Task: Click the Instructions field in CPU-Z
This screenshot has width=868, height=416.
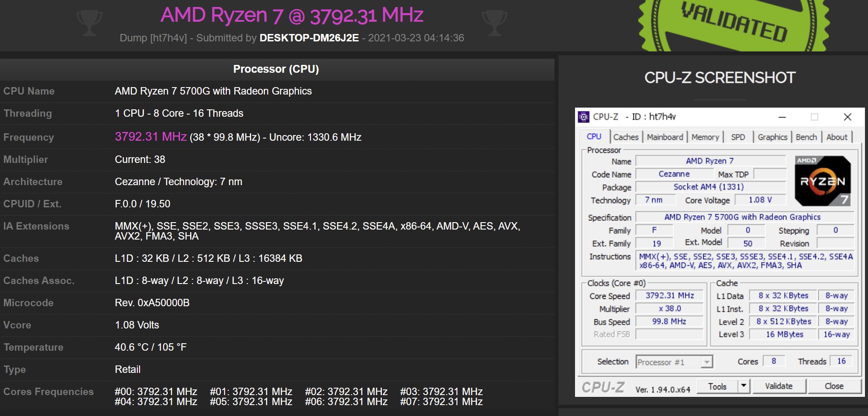Action: pyautogui.click(x=745, y=261)
